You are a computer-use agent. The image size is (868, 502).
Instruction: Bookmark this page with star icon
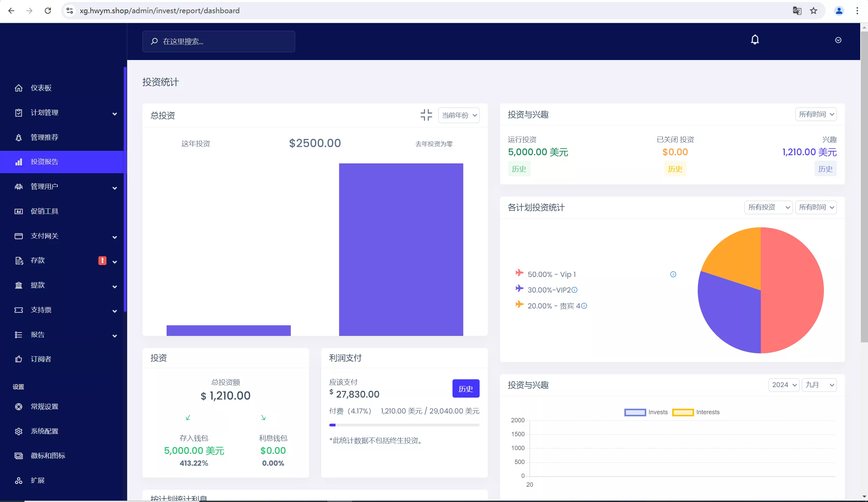pyautogui.click(x=814, y=11)
